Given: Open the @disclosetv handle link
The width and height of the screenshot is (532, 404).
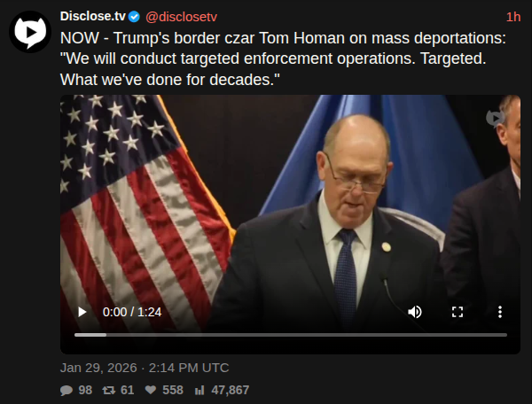Looking at the screenshot, I should 181,17.
